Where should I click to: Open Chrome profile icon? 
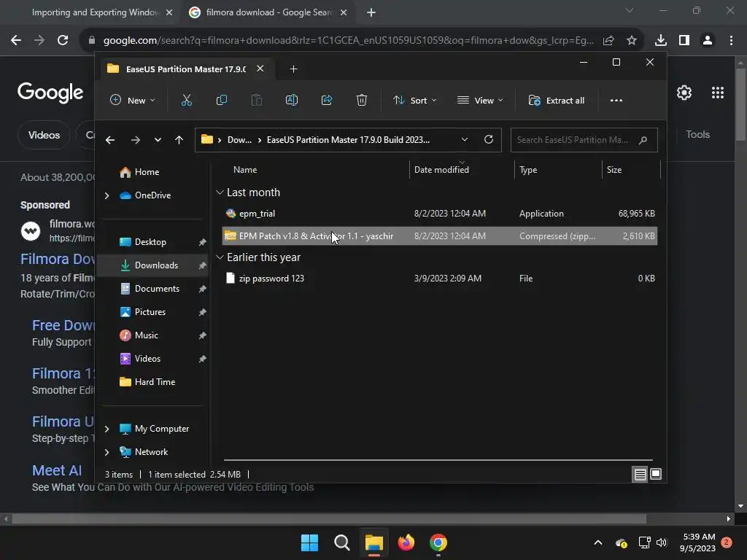[x=708, y=41]
